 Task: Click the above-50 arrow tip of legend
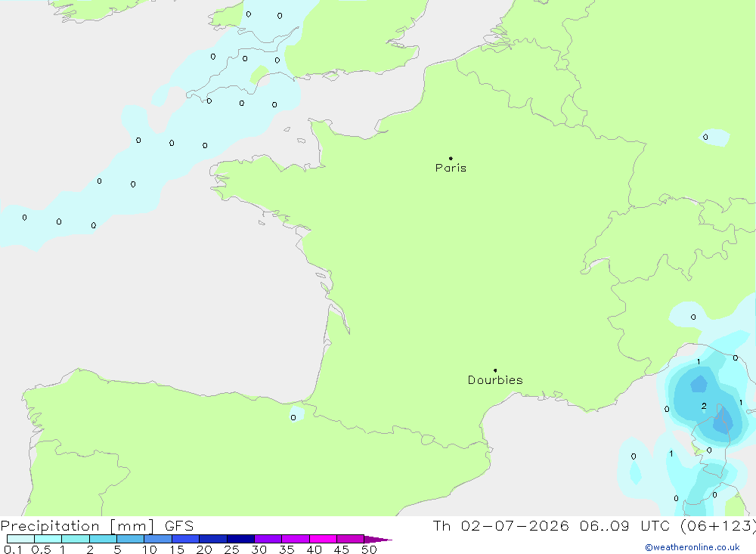click(378, 540)
